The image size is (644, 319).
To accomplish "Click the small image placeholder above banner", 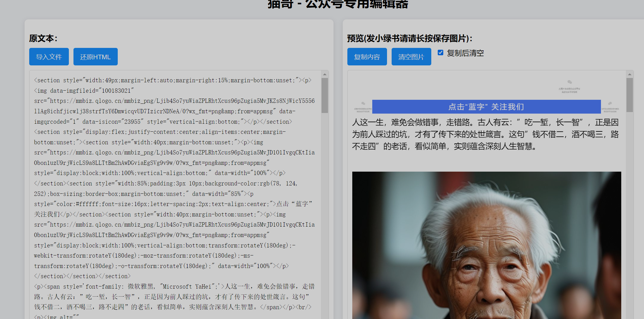I will [x=569, y=87].
